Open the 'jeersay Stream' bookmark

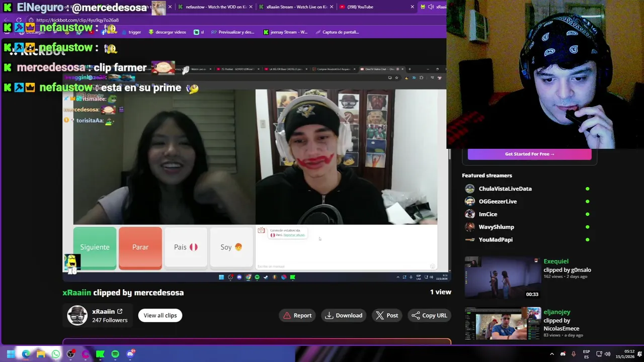click(285, 32)
